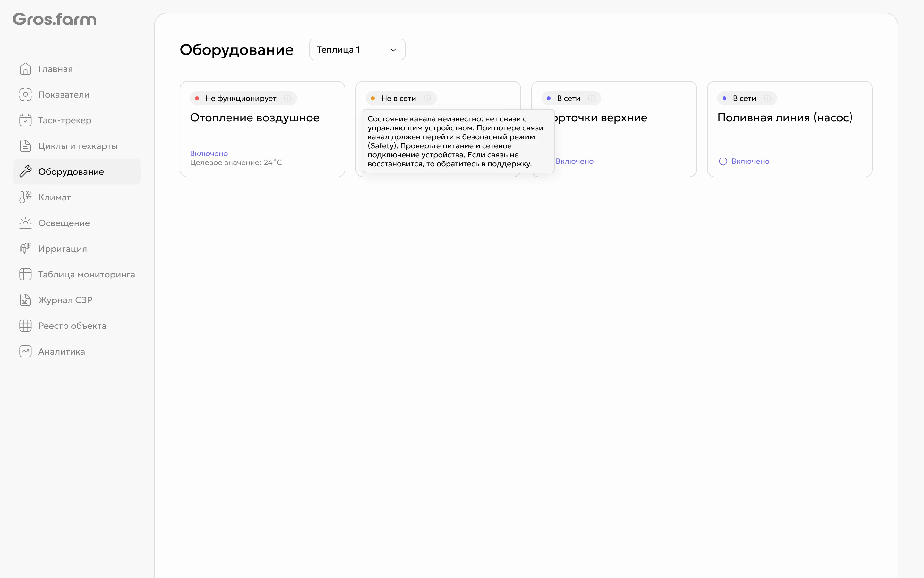924x578 pixels.
Task: Click the Ирригация sprinkler icon
Action: (25, 249)
